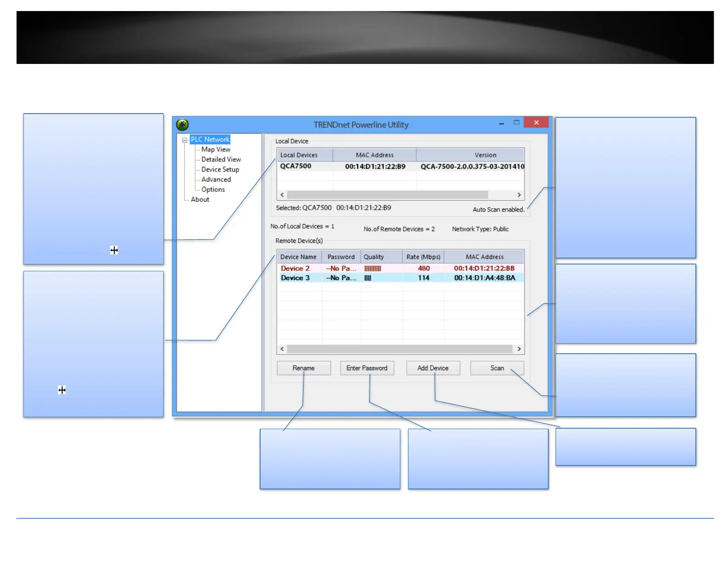Select the Device 3 remote device row
This screenshot has height=563, width=728.
[x=401, y=278]
